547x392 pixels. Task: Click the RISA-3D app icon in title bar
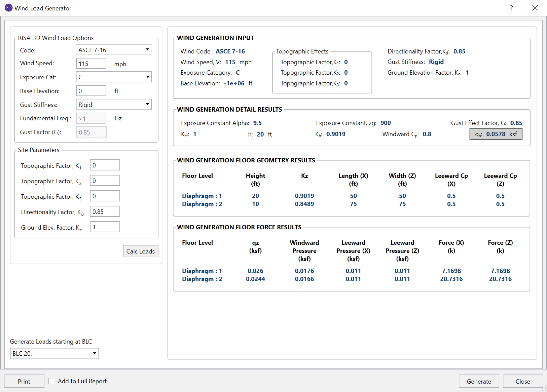pos(8,8)
